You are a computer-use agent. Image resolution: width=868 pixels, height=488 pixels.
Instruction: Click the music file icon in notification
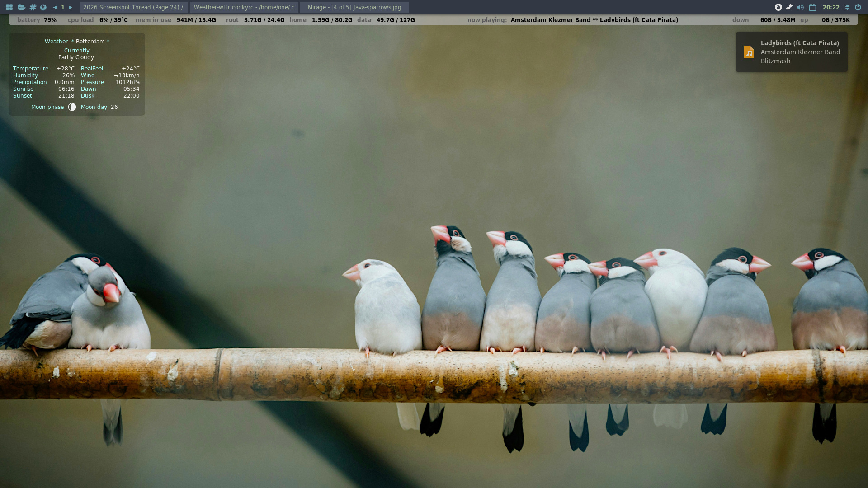click(x=749, y=52)
